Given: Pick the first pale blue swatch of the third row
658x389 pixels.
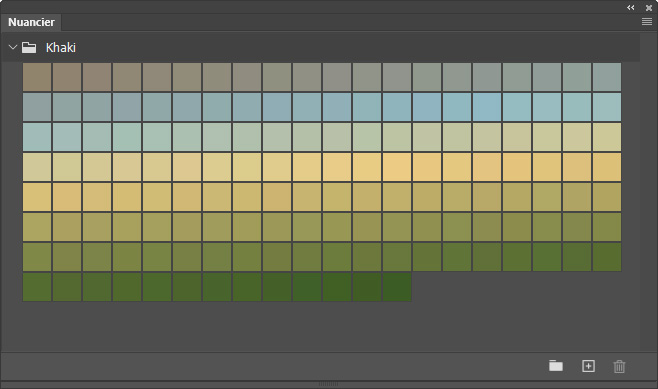Looking at the screenshot, I should click(37, 137).
